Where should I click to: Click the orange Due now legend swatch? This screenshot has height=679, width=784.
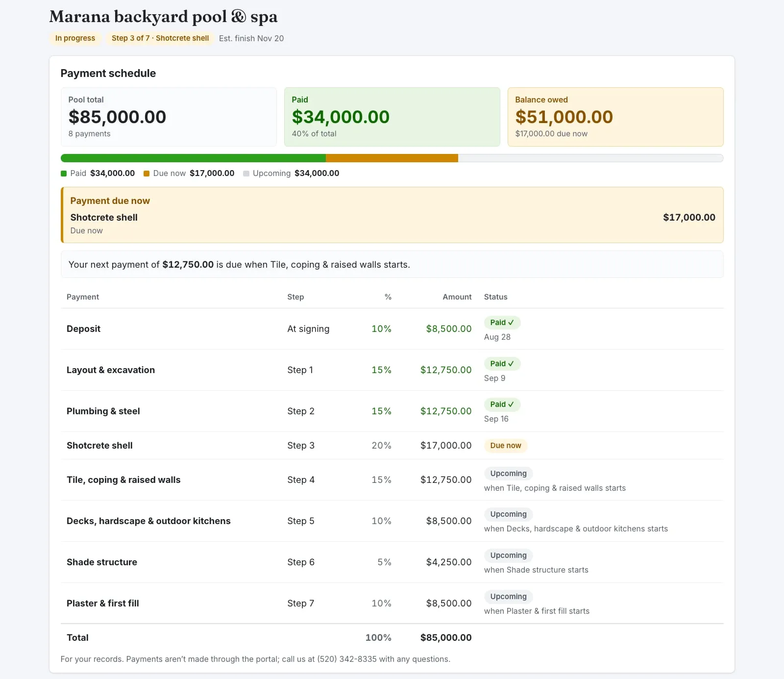[x=147, y=174]
